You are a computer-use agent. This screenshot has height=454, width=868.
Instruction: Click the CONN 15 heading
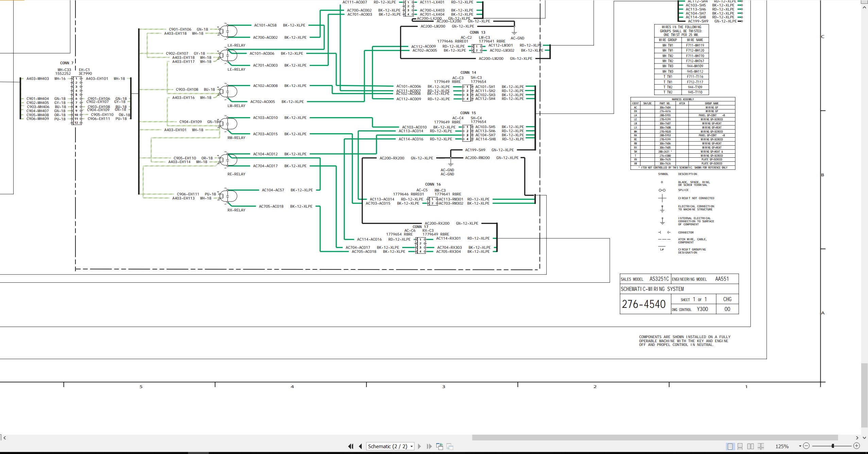tap(468, 113)
